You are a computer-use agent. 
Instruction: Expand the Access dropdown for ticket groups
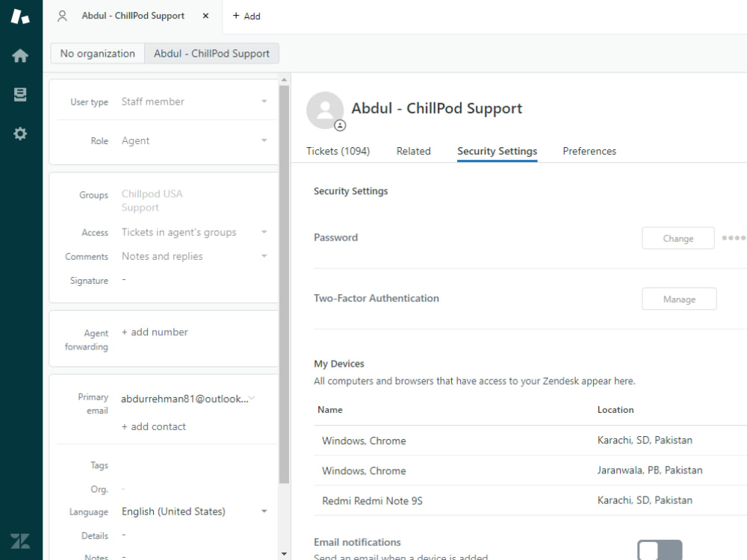coord(194,232)
